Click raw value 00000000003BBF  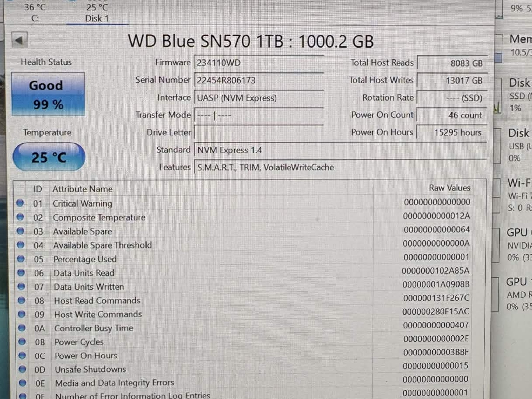[436, 352]
